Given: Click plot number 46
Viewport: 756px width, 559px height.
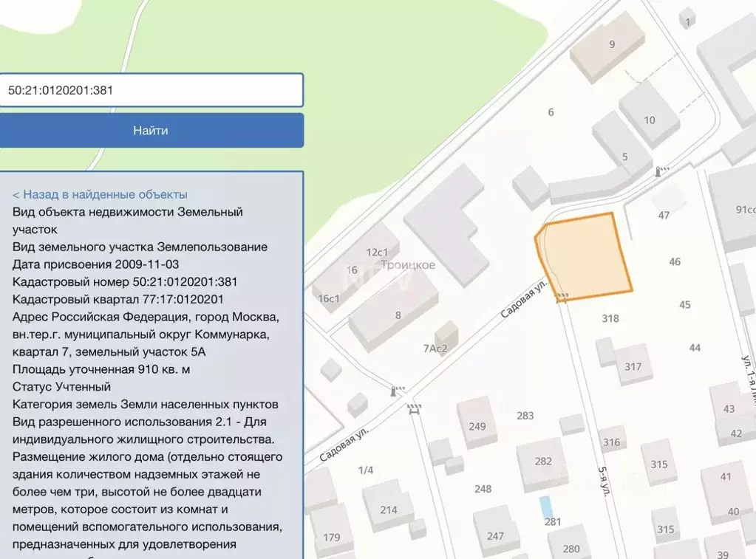Looking at the screenshot, I should [673, 261].
